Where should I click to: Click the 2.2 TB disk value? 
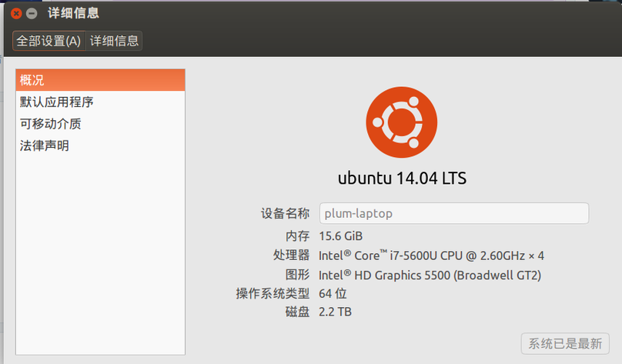coord(335,312)
